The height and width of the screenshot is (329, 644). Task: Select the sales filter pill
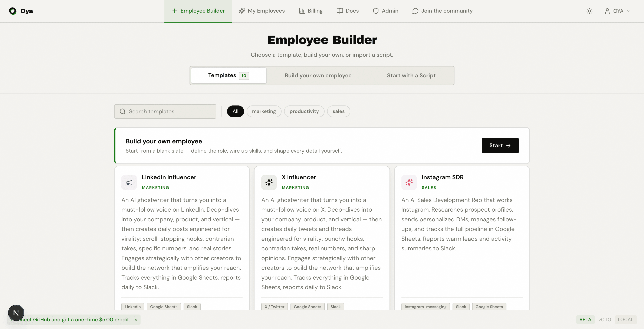(338, 111)
